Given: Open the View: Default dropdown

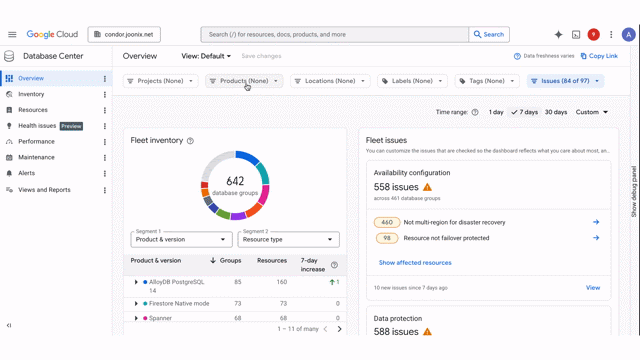Looking at the screenshot, I should 206,56.
